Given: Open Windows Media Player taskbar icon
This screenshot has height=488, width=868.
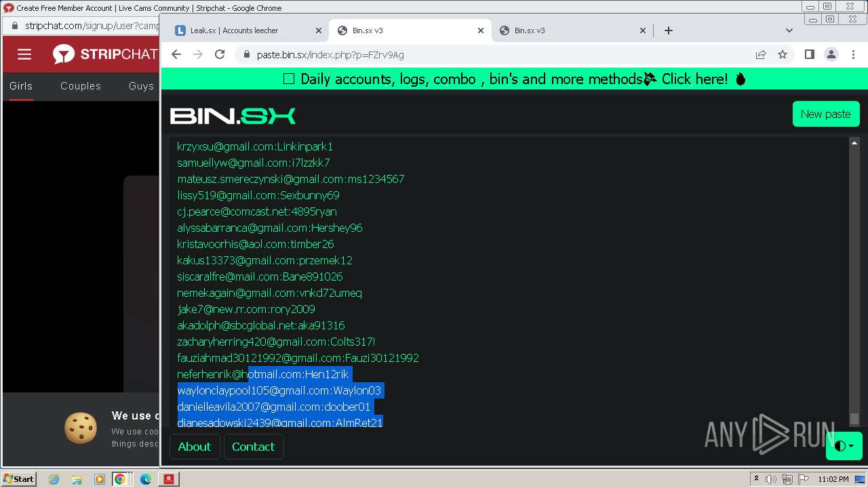Looking at the screenshot, I should tap(99, 479).
